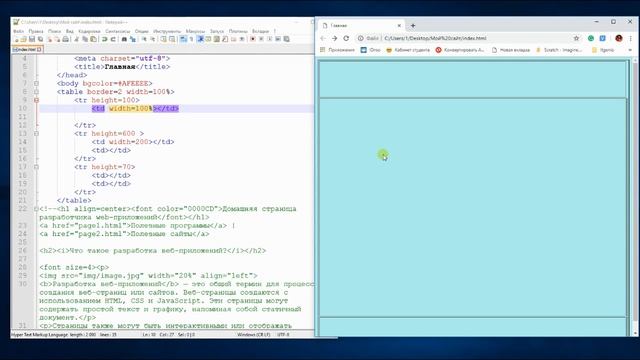This screenshot has width=640, height=360.
Task: Open the Инструменты menu
Action: (x=167, y=31)
